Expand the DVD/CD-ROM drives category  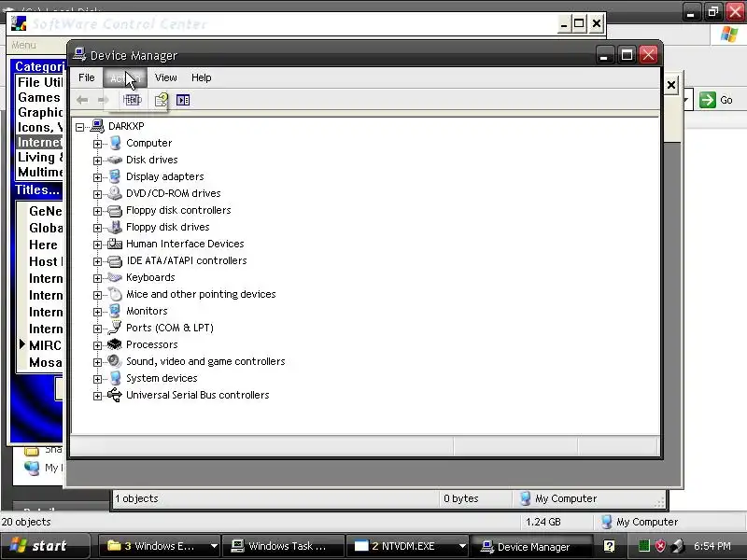[97, 194]
